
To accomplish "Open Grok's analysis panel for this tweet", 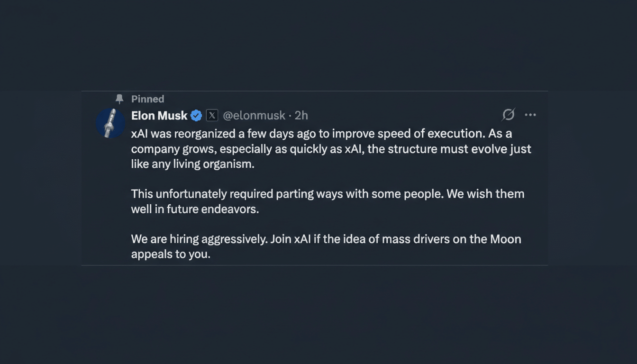I will tap(507, 115).
